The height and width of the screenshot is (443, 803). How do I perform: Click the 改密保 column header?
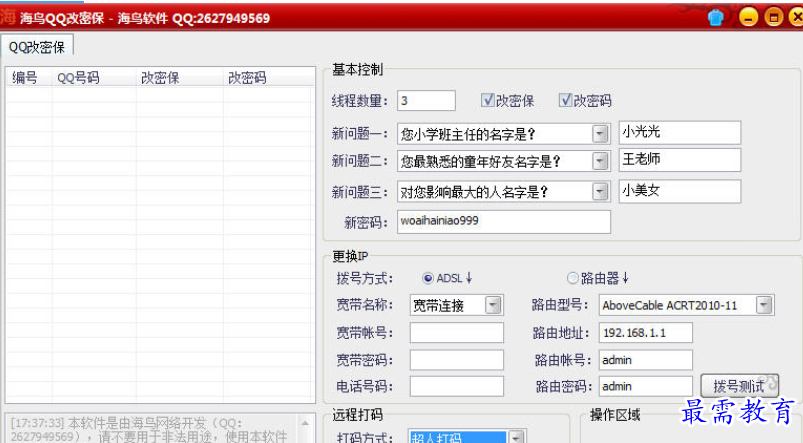tap(180, 77)
